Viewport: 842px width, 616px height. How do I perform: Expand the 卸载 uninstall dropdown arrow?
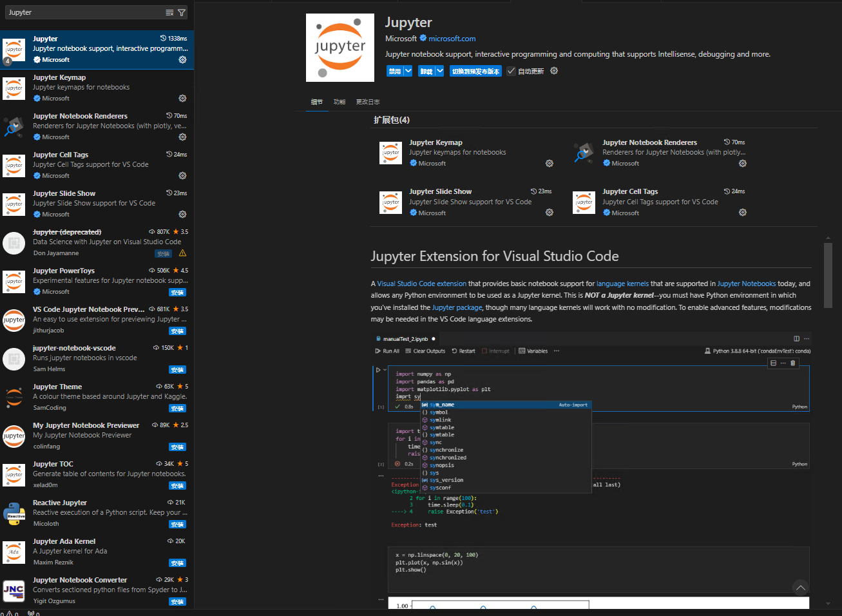point(440,71)
